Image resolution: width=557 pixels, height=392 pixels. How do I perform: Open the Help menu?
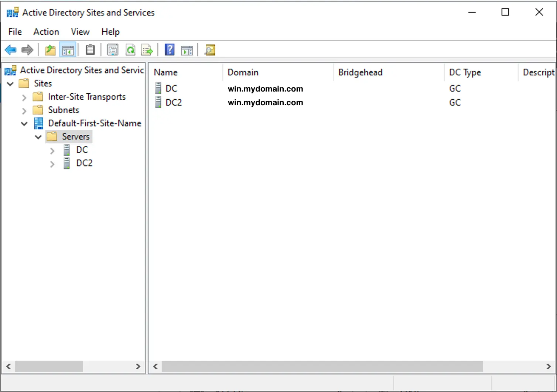tap(110, 32)
